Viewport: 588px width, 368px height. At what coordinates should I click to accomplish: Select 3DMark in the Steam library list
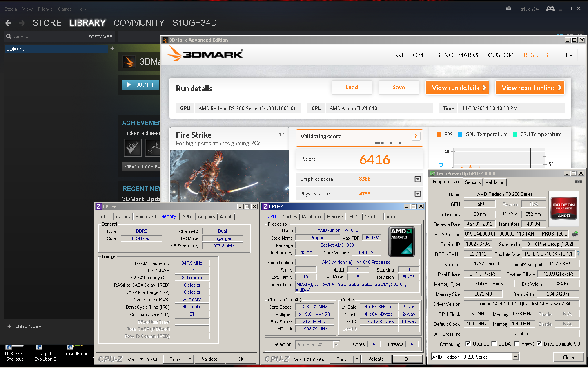point(56,49)
